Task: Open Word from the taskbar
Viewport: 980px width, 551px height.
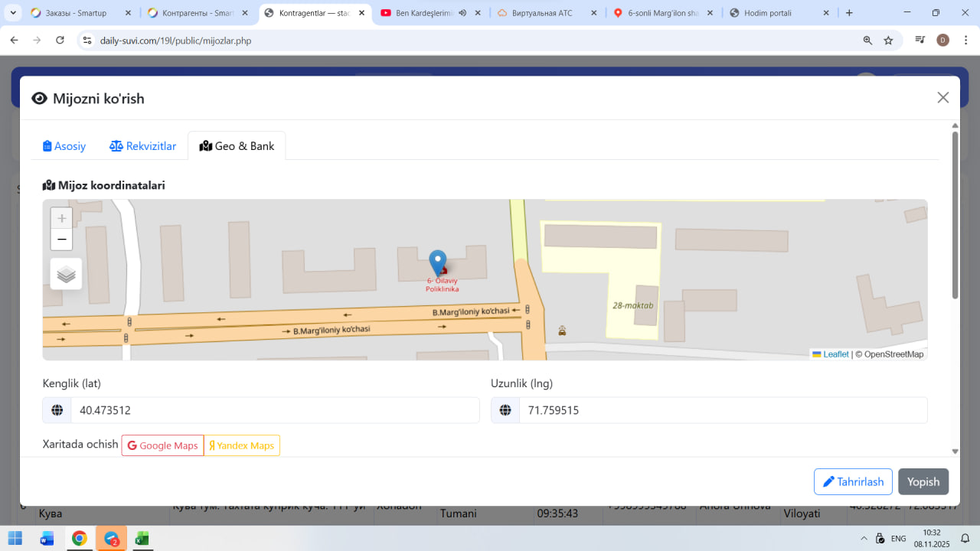Action: 47,538
